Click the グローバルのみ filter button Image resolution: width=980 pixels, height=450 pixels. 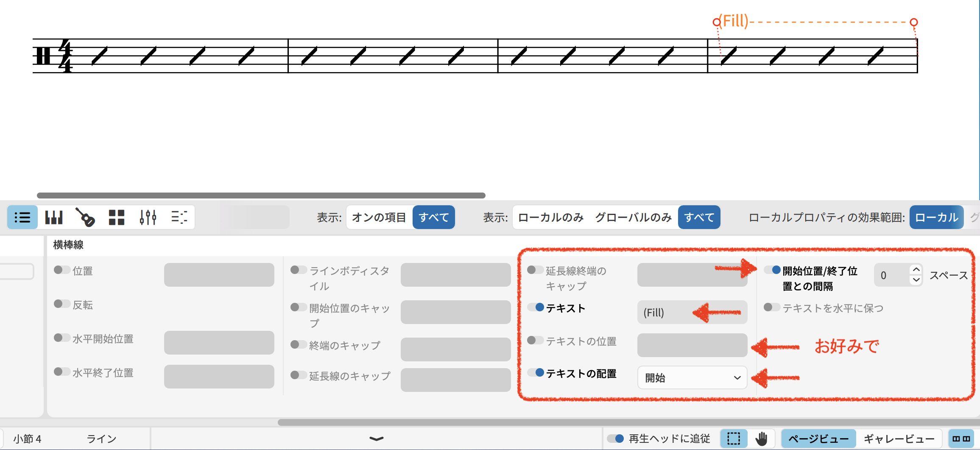click(633, 218)
